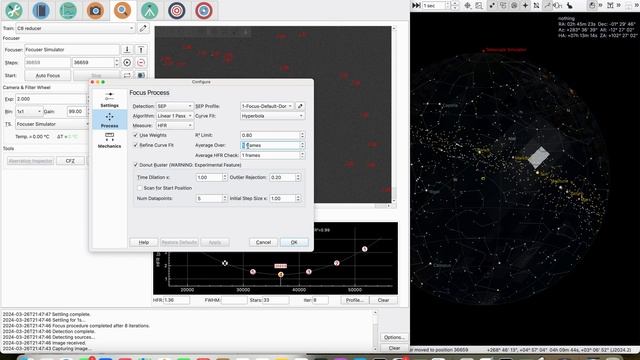
Task: Click the Help button in Configure dialog
Action: coord(144,242)
